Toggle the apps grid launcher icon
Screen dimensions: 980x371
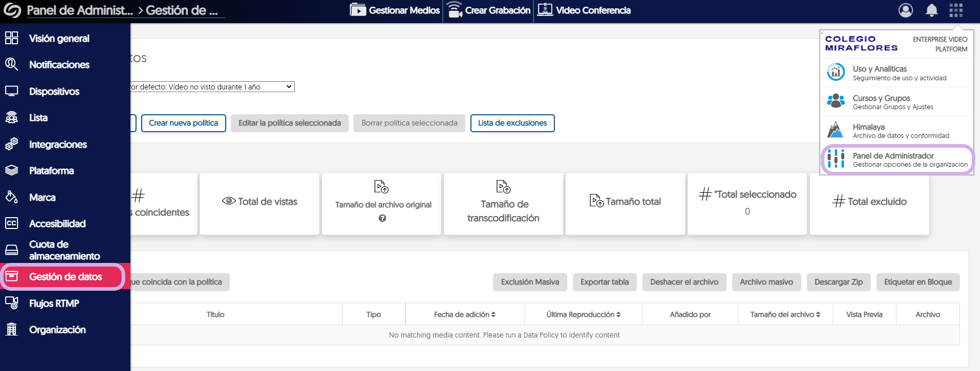coord(956,10)
